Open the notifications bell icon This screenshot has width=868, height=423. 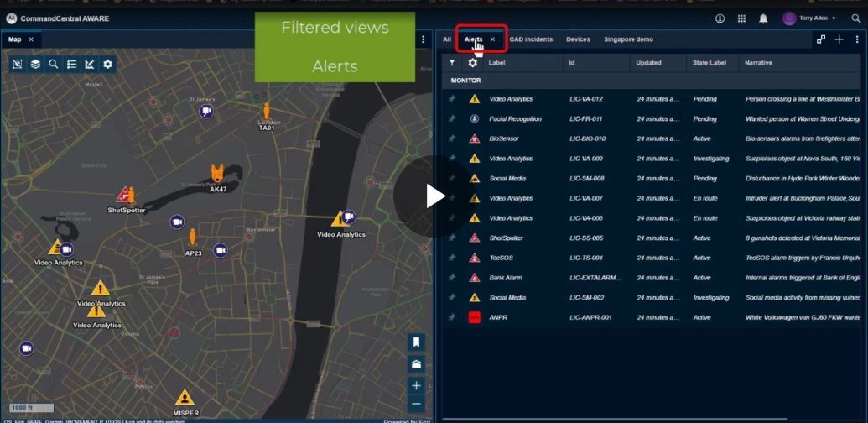pyautogui.click(x=763, y=18)
